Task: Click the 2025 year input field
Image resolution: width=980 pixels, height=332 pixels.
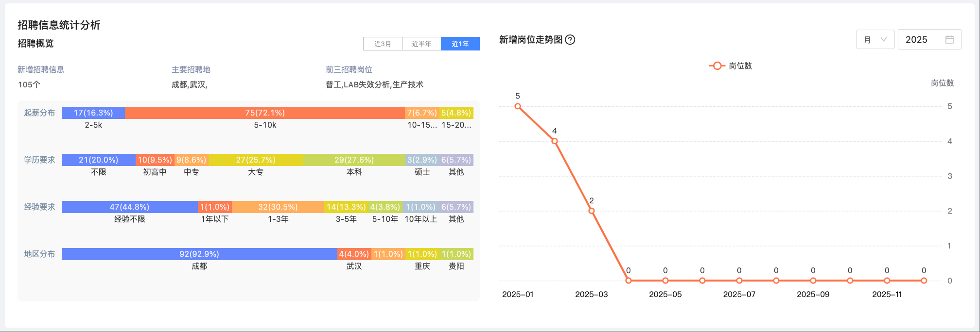Action: tap(929, 40)
